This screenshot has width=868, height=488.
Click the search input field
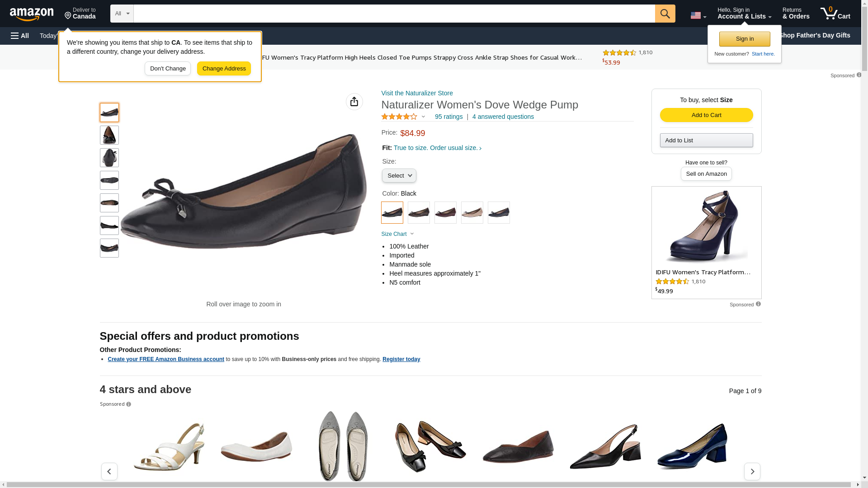click(394, 14)
